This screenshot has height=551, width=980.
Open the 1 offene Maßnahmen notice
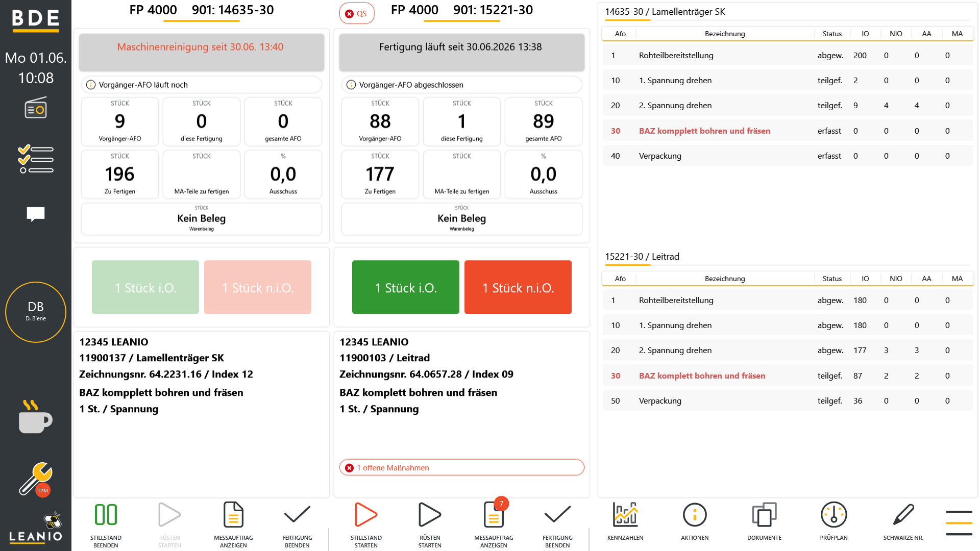(462, 467)
